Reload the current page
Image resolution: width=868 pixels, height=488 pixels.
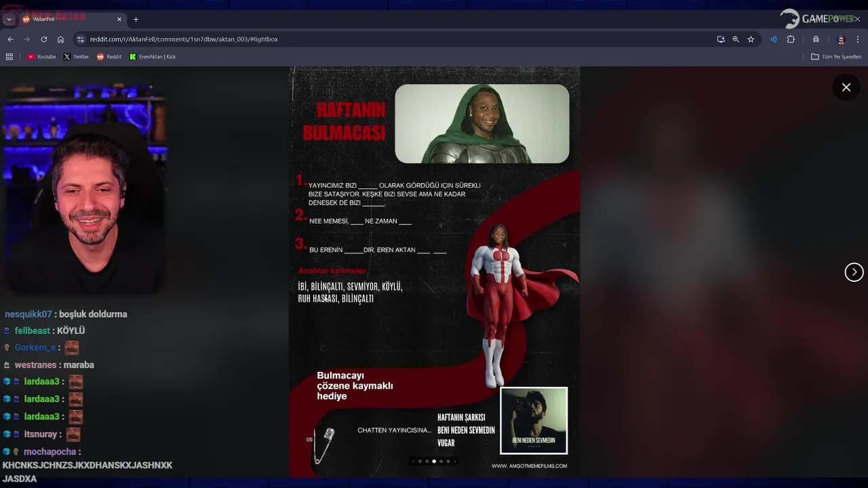coord(44,39)
